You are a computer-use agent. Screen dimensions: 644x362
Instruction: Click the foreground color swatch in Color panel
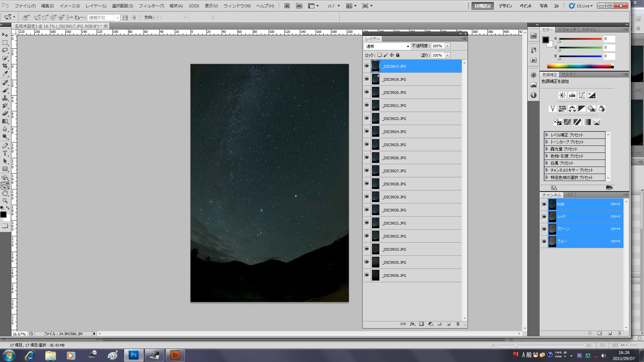[x=546, y=40]
